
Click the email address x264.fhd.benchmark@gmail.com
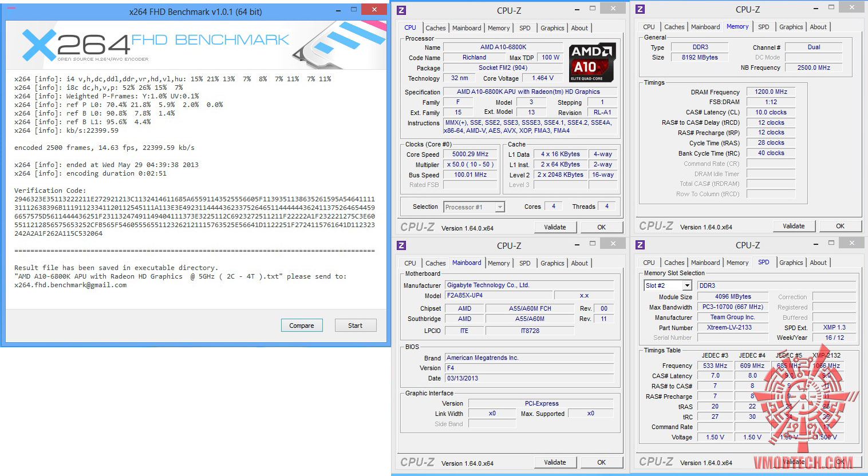coord(70,285)
